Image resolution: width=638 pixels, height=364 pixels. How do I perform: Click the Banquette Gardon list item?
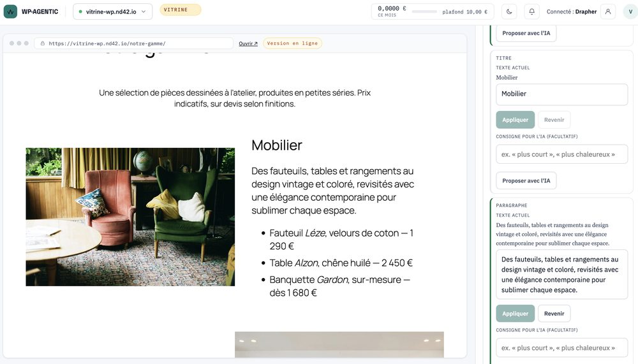[340, 286]
